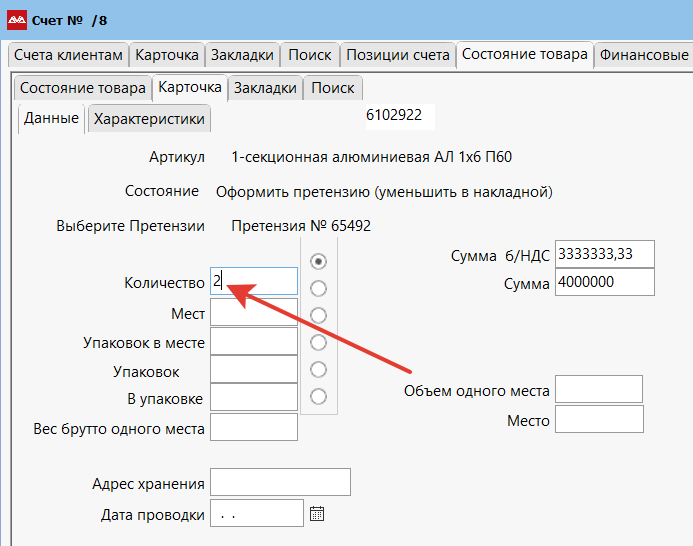Image resolution: width=693 pixels, height=546 pixels.
Task: Select the bottom radio button in the column
Action: (319, 396)
